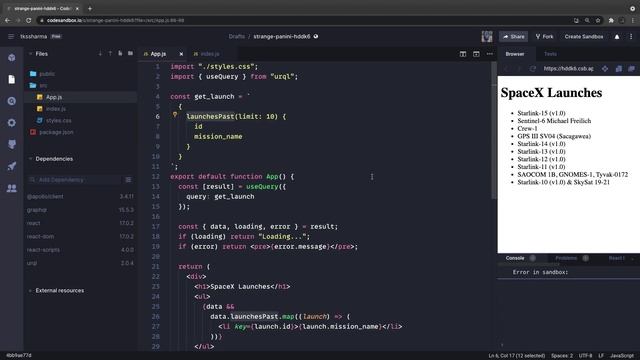Viewport: 640px width, 360px height.
Task: Open the GitHub panel in sidebar
Action: click(11, 144)
